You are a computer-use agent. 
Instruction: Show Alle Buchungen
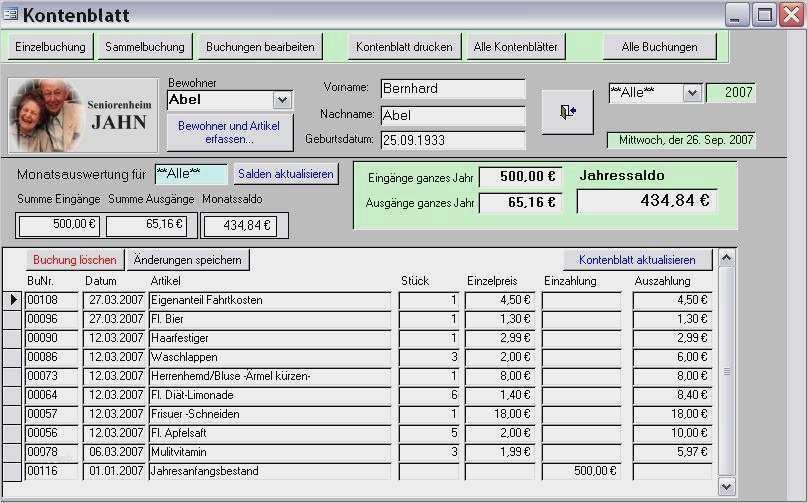click(660, 47)
